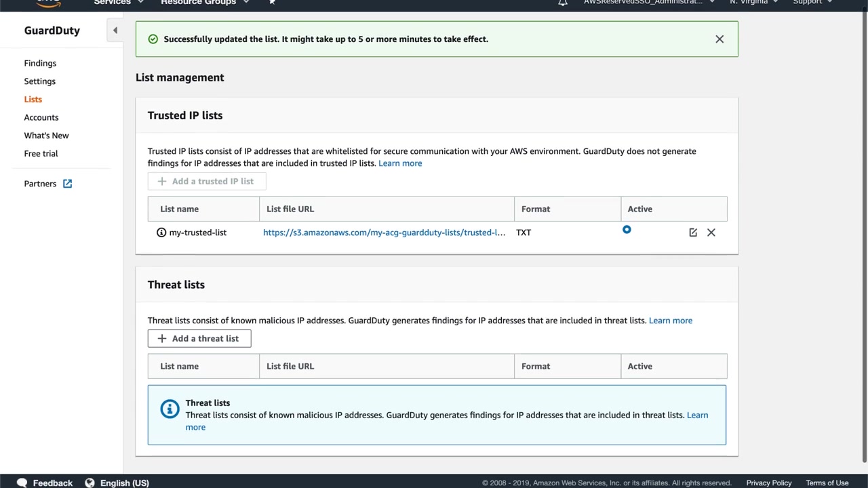Click the info icon beside my-trusted-list

coord(161,232)
